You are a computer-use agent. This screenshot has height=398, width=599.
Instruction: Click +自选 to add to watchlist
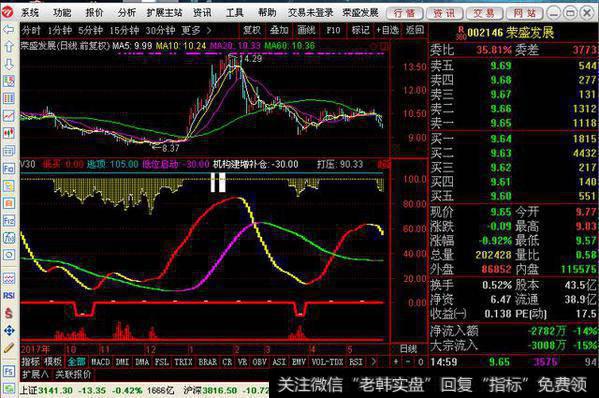387,30
